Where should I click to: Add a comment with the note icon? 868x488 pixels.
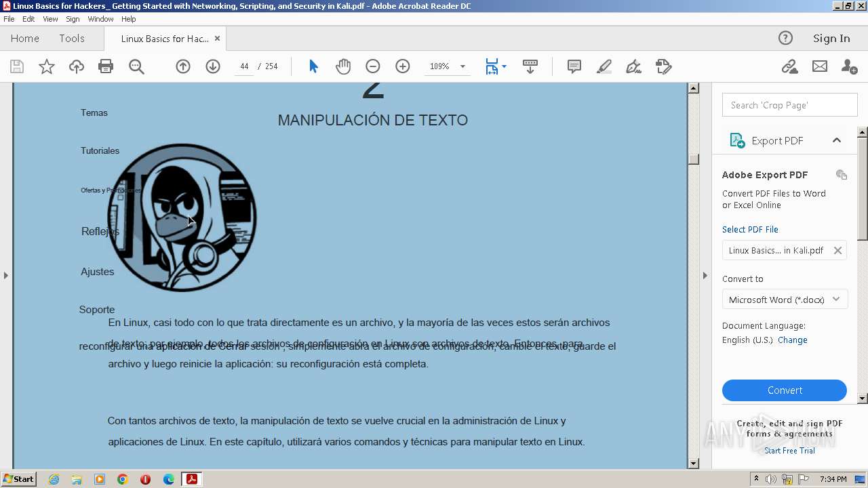574,66
